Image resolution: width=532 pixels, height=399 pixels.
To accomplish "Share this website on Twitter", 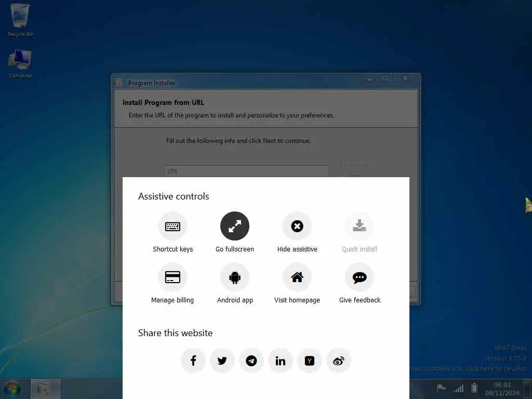I will pyautogui.click(x=222, y=361).
